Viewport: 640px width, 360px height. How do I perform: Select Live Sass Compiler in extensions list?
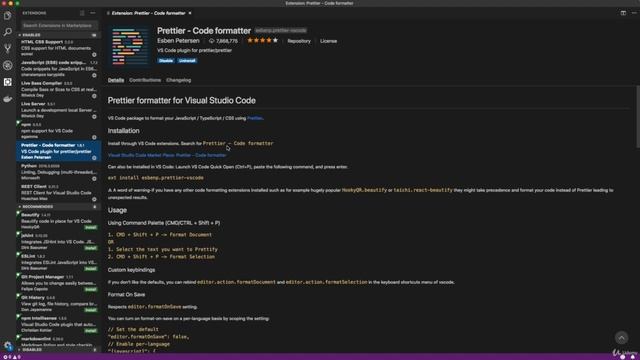(x=58, y=89)
